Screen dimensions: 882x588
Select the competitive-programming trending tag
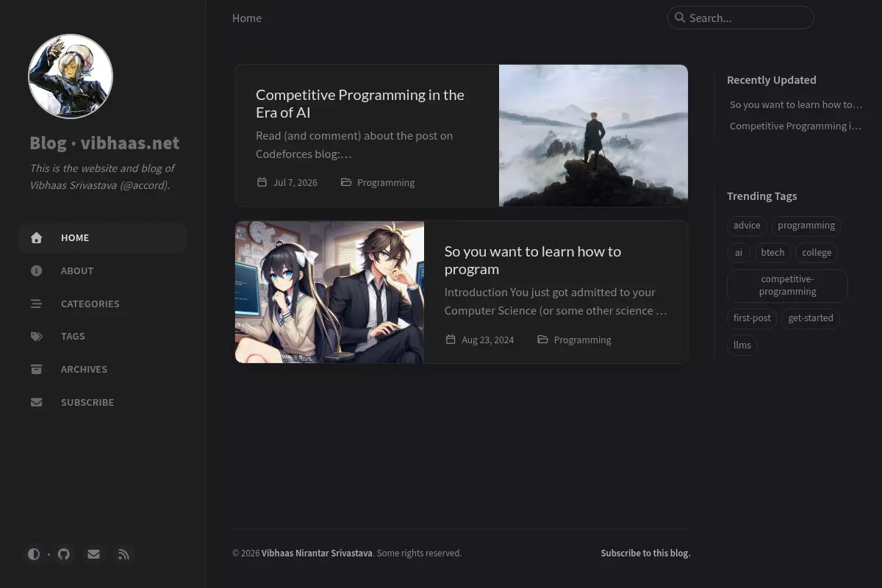(787, 285)
